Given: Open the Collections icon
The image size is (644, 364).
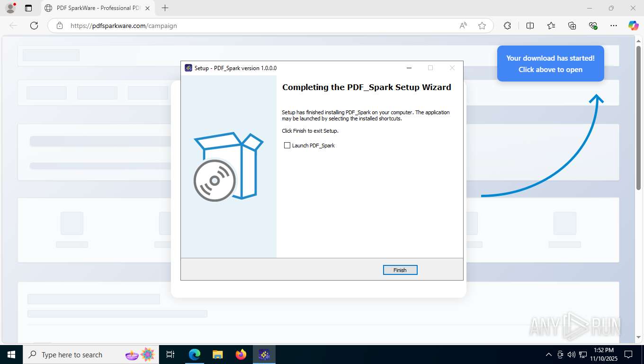Looking at the screenshot, I should click(x=572, y=26).
